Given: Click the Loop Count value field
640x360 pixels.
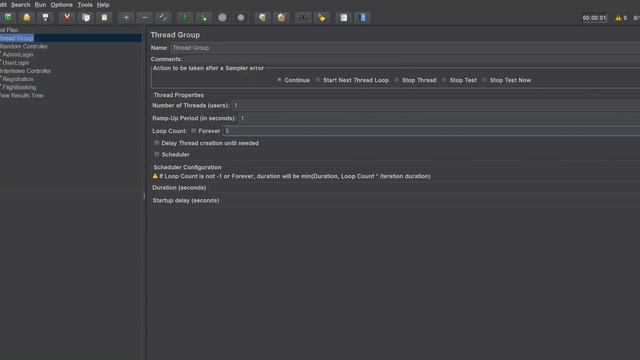Looking at the screenshot, I should pos(431,131).
